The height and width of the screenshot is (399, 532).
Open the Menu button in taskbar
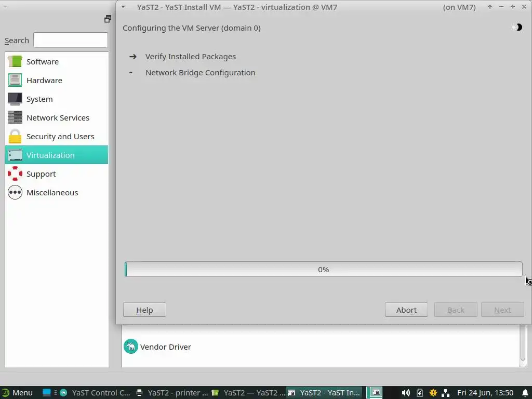17,393
